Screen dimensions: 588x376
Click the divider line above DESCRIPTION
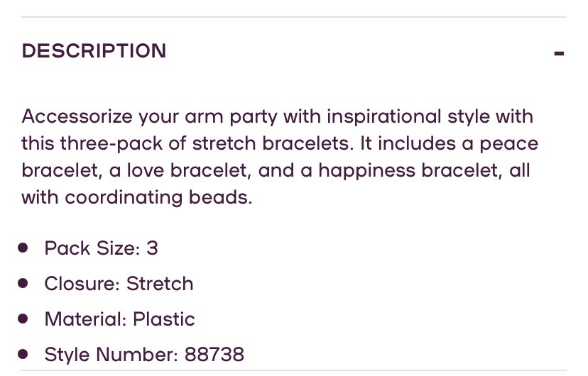pos(294,17)
